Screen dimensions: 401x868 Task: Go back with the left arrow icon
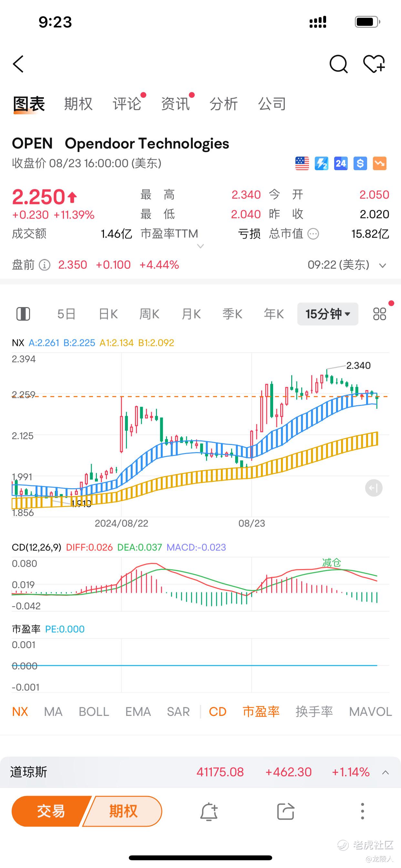pyautogui.click(x=18, y=64)
